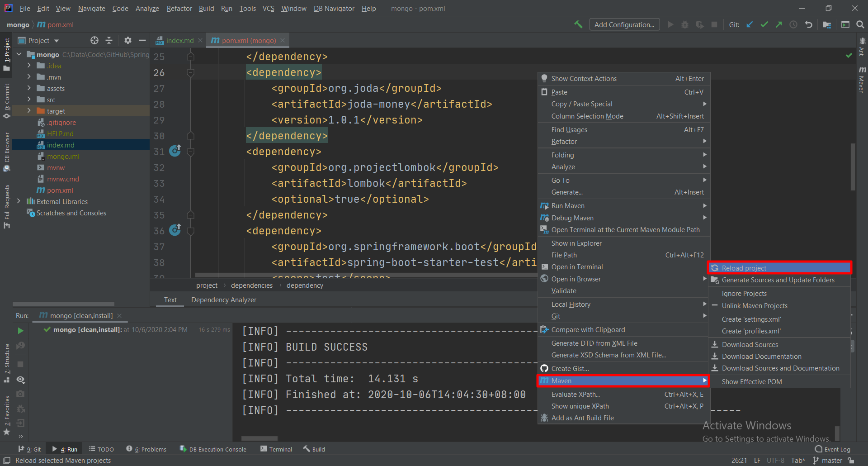This screenshot has height=466, width=868.
Task: Expand External Libraries node
Action: click(19, 201)
